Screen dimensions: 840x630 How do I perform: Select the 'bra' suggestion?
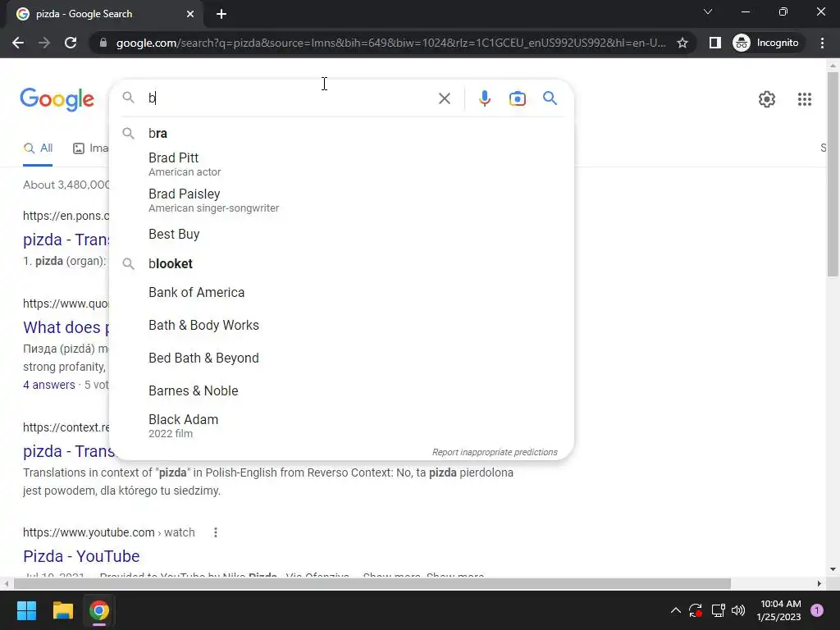(x=341, y=133)
